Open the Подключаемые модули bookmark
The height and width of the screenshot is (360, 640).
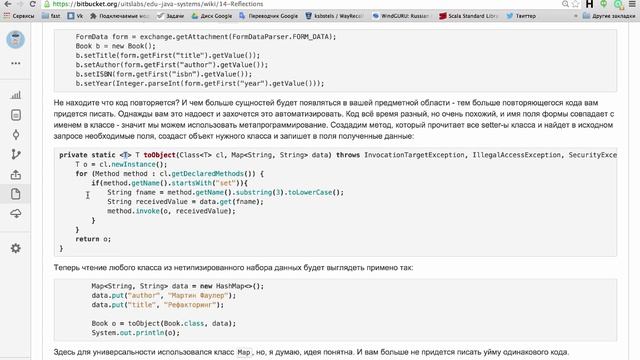pos(120,16)
